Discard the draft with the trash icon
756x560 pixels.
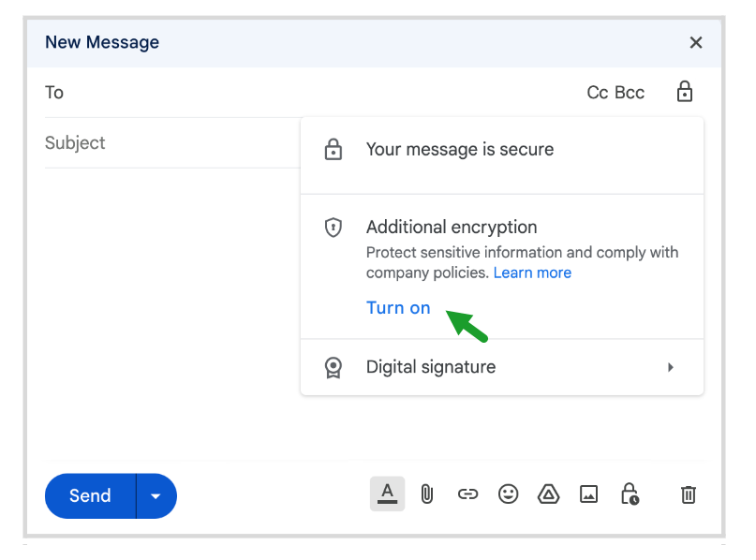[689, 494]
